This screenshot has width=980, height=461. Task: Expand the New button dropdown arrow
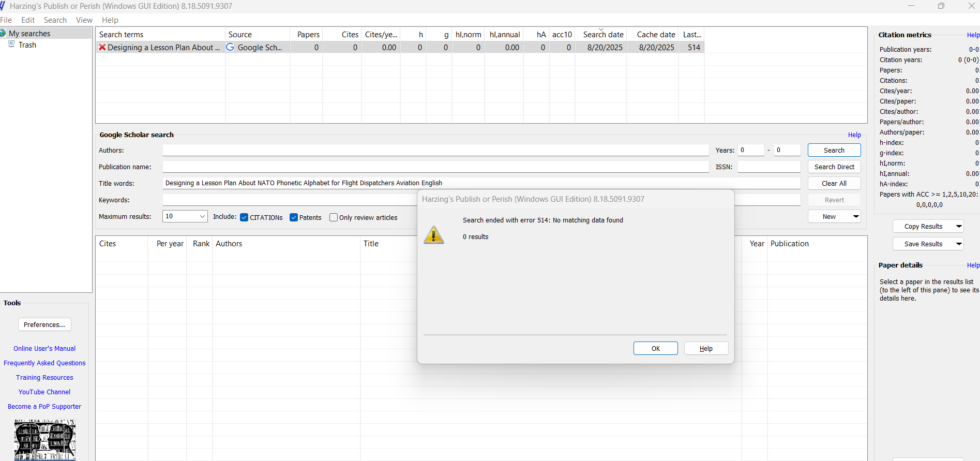[856, 217]
